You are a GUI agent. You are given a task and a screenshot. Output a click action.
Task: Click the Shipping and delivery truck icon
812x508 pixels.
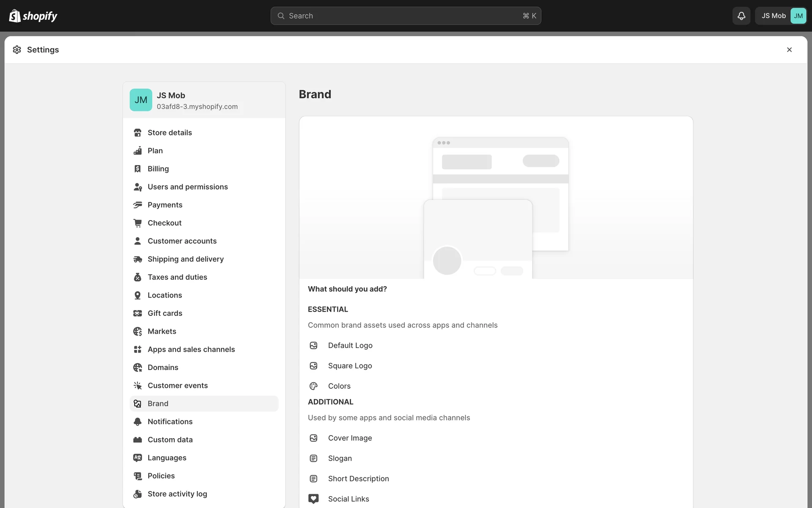[137, 259]
